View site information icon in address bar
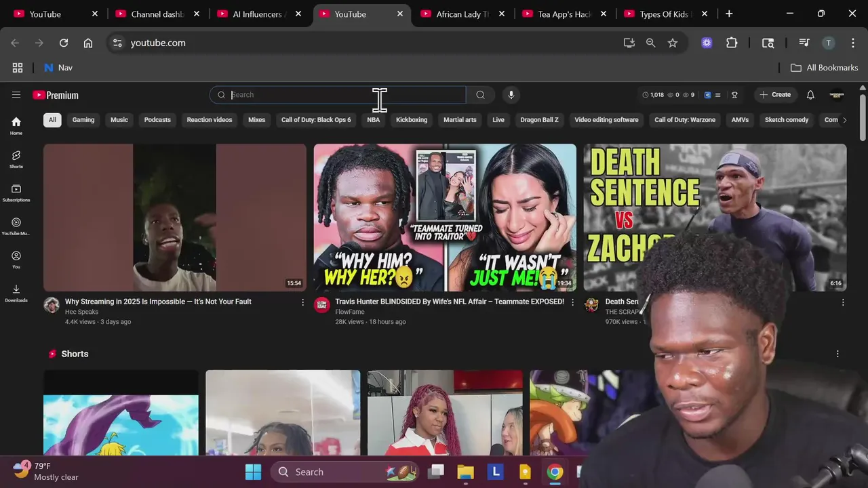 (x=117, y=43)
